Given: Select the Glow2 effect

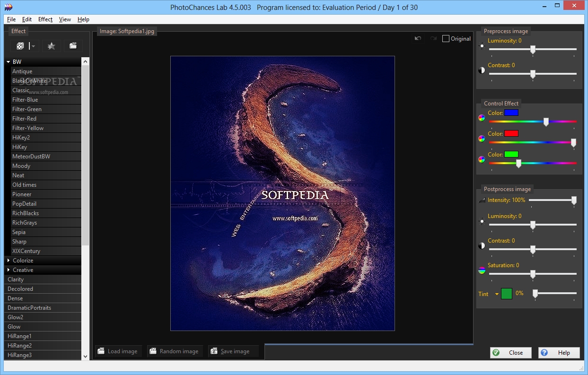Looking at the screenshot, I should pyautogui.click(x=43, y=317).
